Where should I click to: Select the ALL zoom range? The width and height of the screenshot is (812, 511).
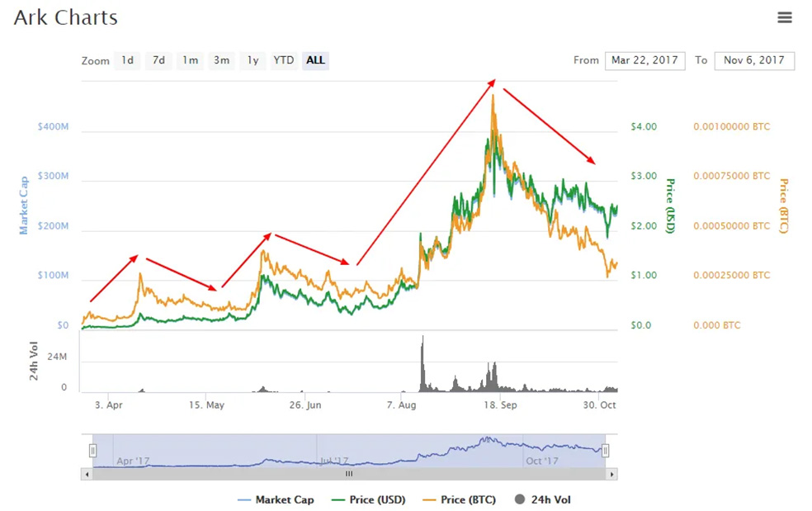pos(315,60)
